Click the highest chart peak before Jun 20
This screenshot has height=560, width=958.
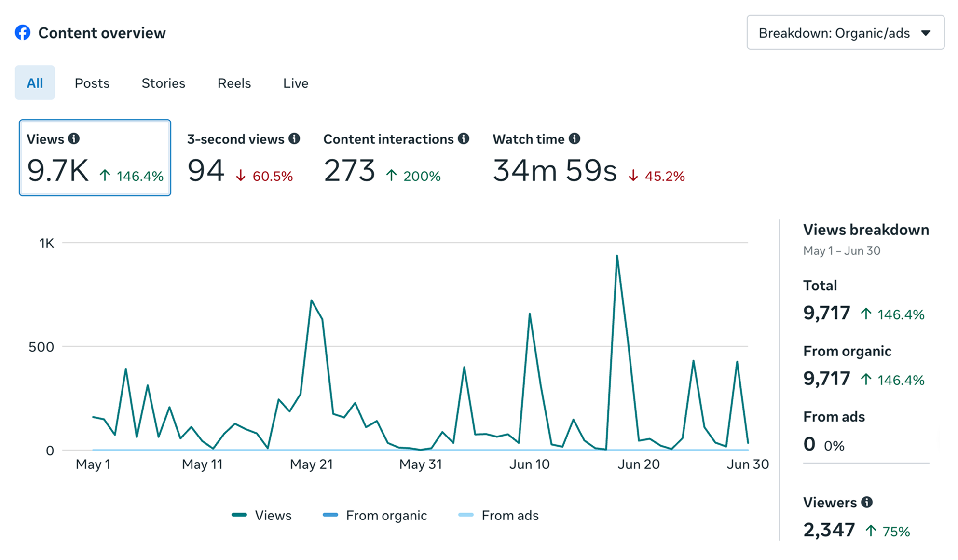[x=617, y=256]
